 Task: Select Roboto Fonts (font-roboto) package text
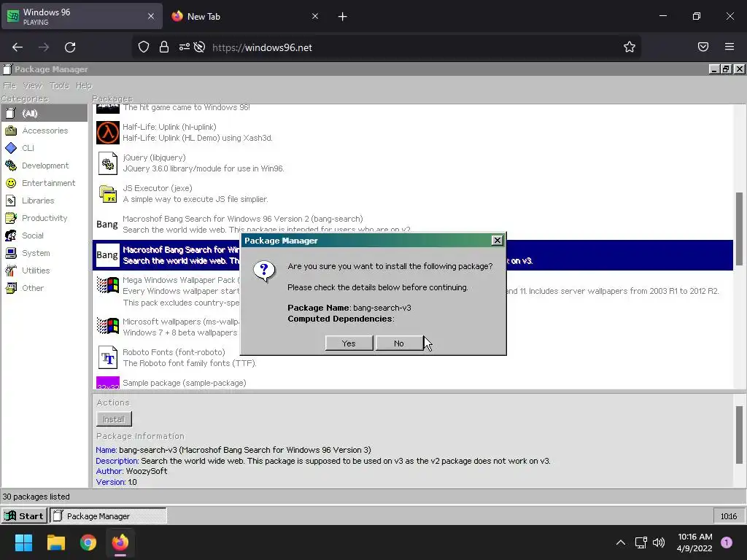174,352
